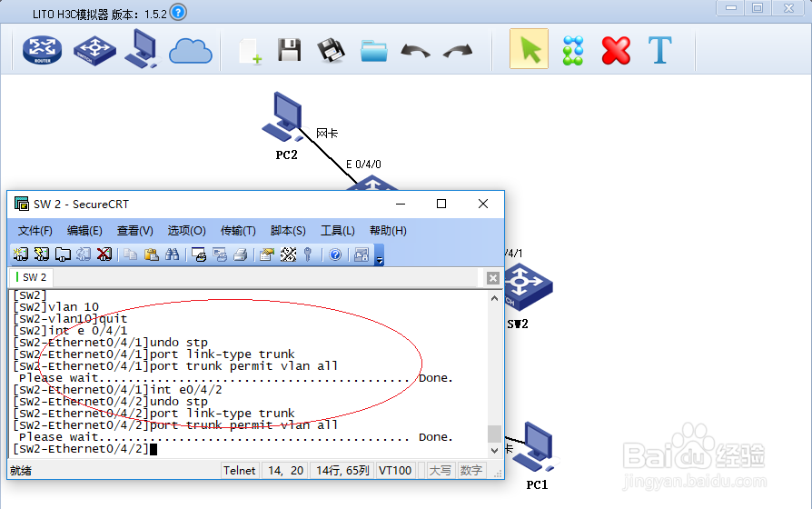Open the 脚本(S) menu
The image size is (812, 509).
point(288,231)
